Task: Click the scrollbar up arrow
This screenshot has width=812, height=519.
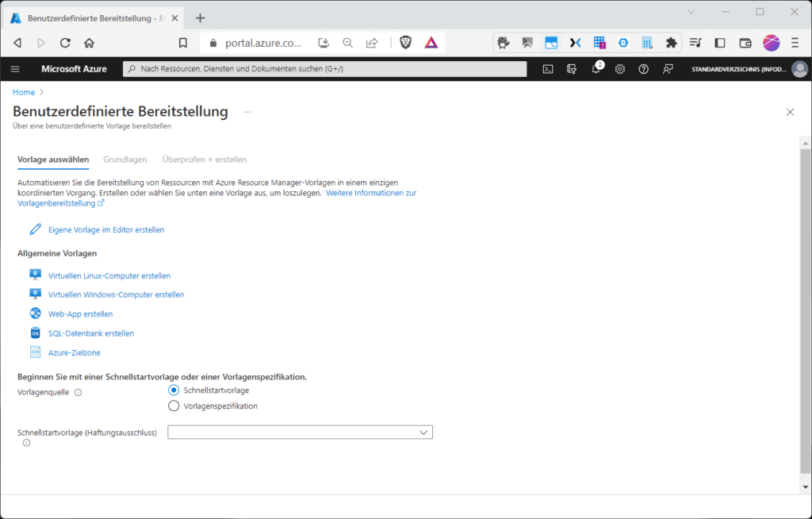Action: coord(805,143)
